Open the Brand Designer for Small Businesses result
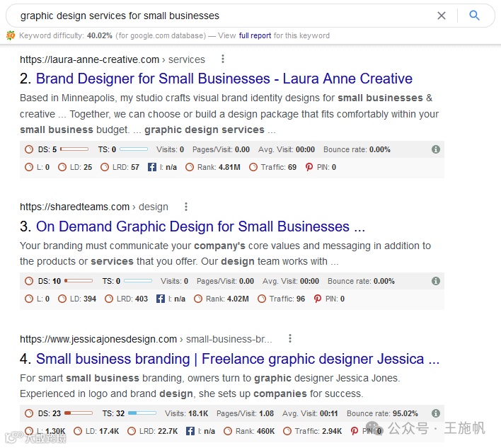Viewport: 501px width, 448px height. point(224,79)
